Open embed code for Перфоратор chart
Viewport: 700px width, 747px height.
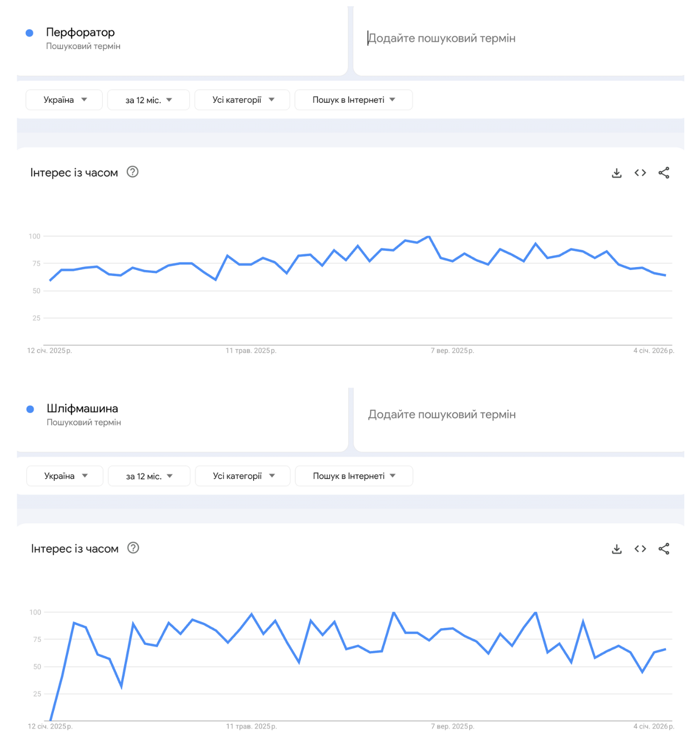[640, 173]
